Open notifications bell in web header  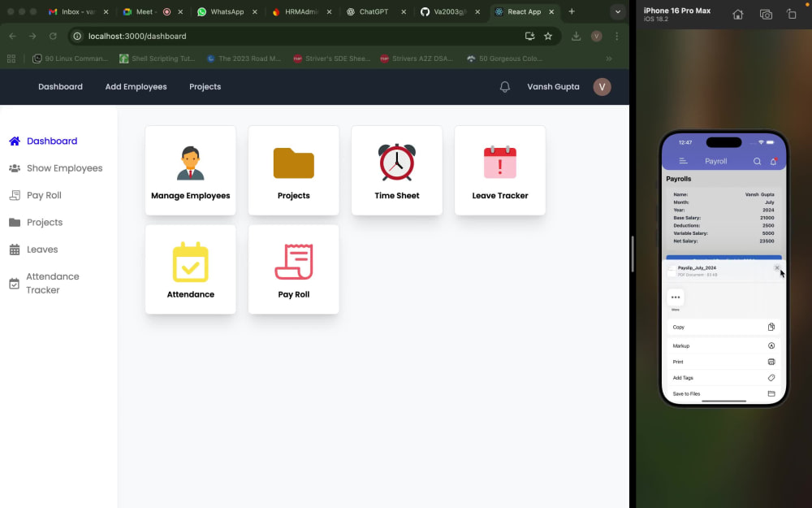pos(504,87)
